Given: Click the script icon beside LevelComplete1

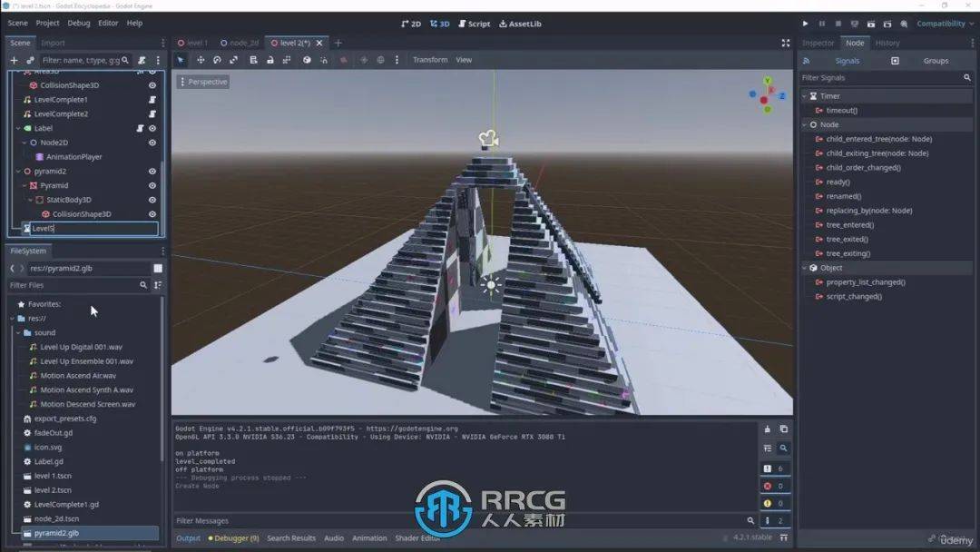Looking at the screenshot, I should (152, 100).
